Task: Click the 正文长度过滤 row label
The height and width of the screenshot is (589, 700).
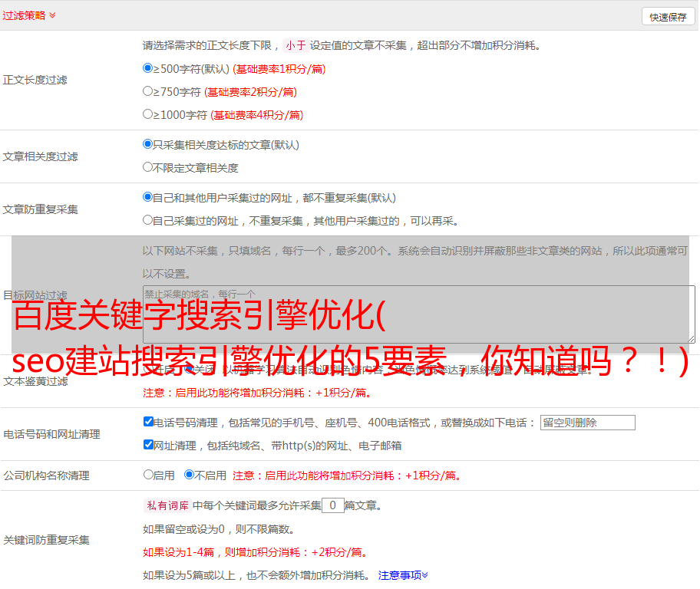Action: coord(35,80)
